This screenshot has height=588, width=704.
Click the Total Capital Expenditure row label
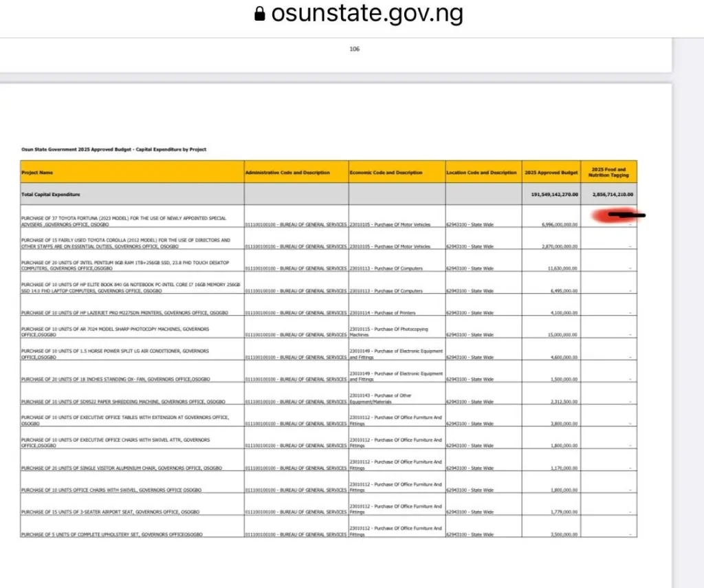(x=51, y=195)
